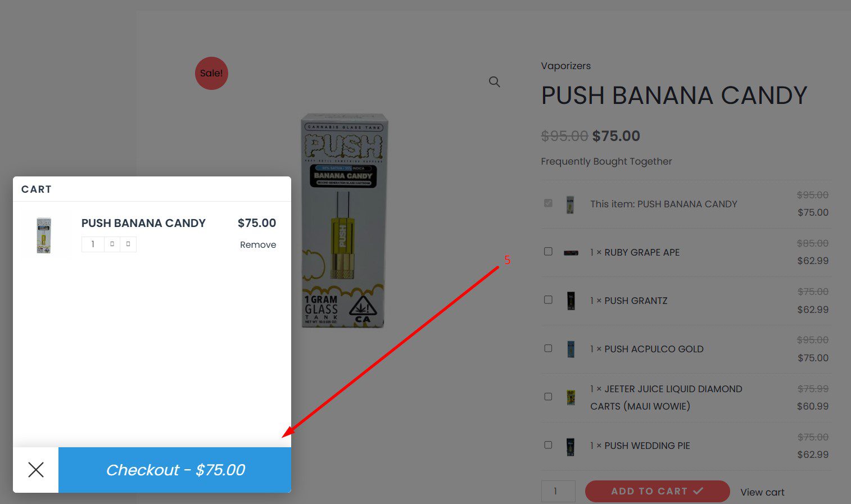Image resolution: width=851 pixels, height=504 pixels.
Task: Select the JEETER JUICE LIQUID DIAMOND checkbox
Action: (548, 397)
